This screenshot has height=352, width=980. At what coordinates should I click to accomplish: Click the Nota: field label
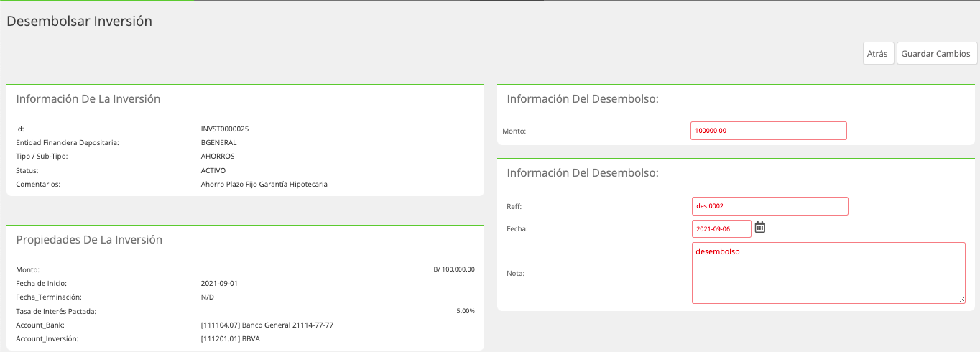pyautogui.click(x=516, y=274)
